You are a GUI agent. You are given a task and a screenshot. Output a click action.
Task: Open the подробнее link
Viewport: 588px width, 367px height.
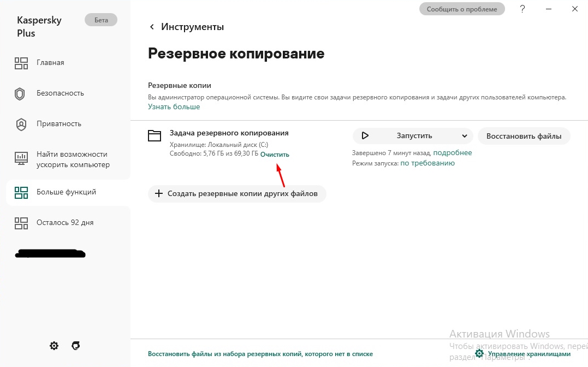point(453,153)
